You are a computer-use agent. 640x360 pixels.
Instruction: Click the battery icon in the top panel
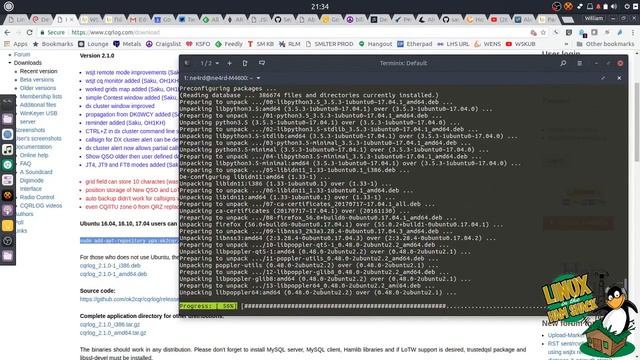[x=606, y=7]
